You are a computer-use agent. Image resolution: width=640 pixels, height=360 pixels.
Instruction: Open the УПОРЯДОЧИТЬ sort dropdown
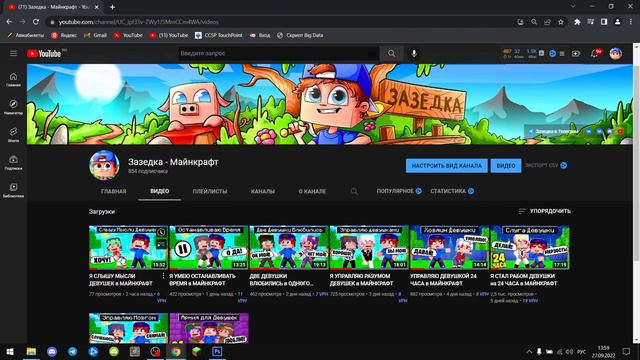(x=544, y=211)
